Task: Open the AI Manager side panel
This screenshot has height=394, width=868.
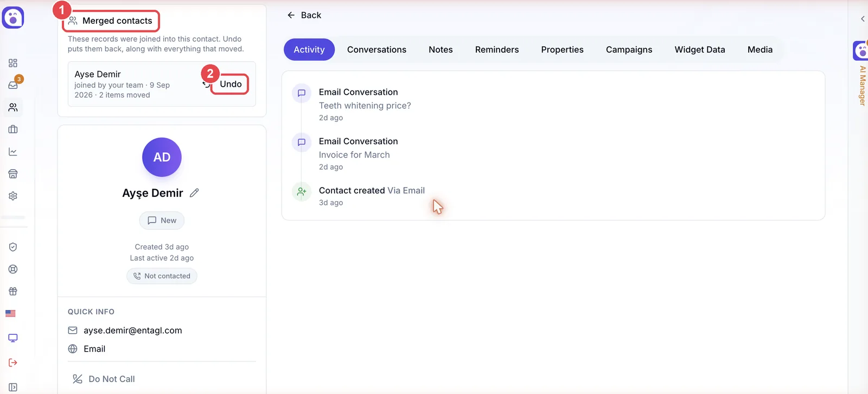Action: [861, 73]
